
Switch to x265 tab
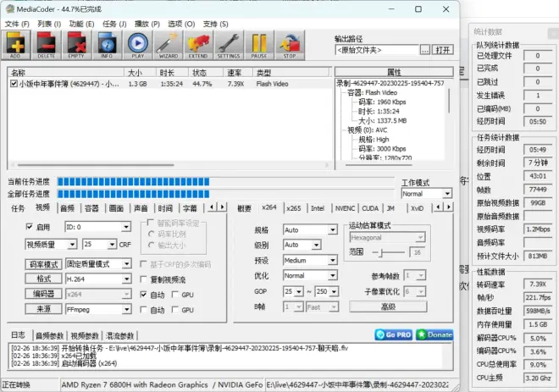tap(294, 208)
